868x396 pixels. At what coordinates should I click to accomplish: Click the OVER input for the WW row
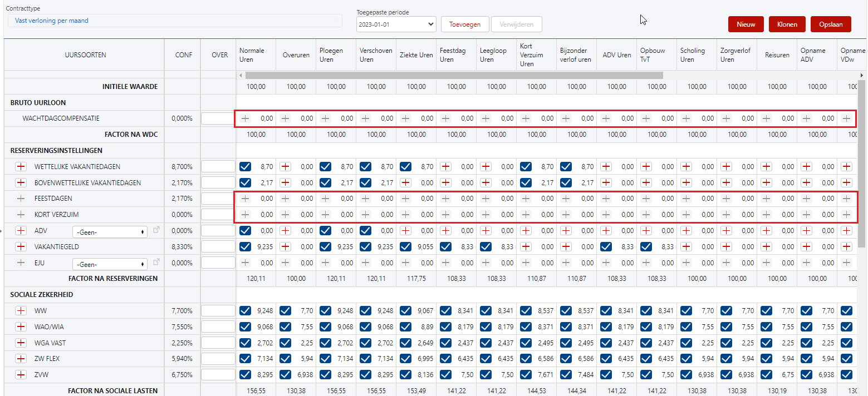(x=218, y=310)
